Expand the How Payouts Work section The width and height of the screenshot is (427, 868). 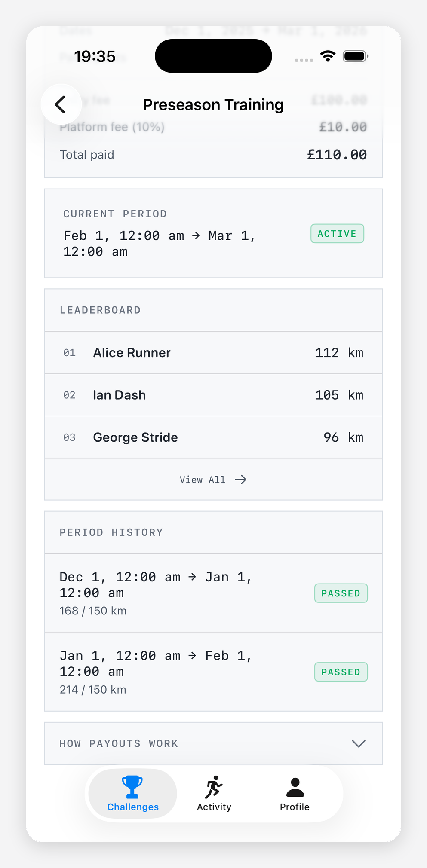click(119, 743)
